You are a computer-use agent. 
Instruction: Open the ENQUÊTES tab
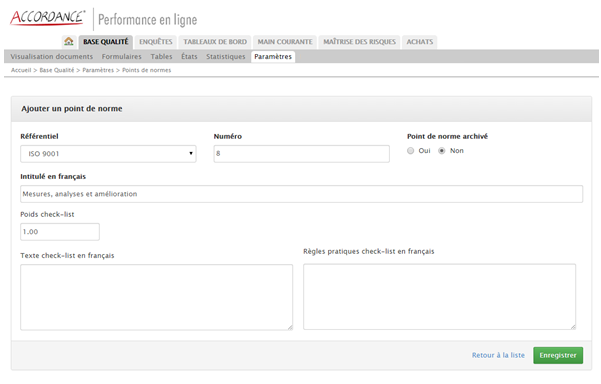point(156,42)
